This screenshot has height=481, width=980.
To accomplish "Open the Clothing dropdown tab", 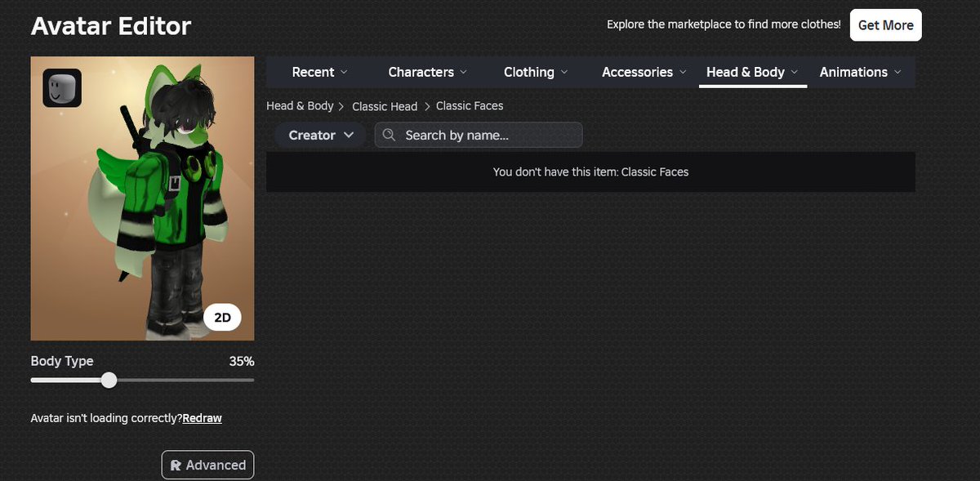I will (537, 72).
